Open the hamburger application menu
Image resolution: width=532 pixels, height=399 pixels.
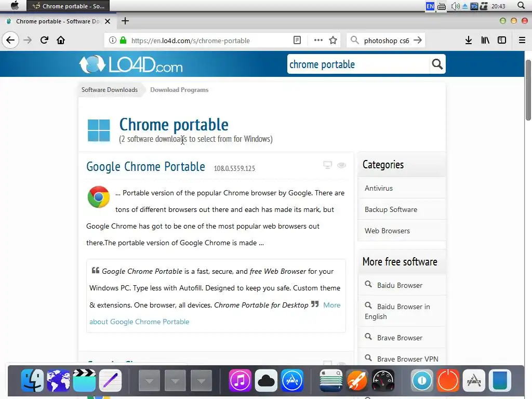(x=522, y=41)
